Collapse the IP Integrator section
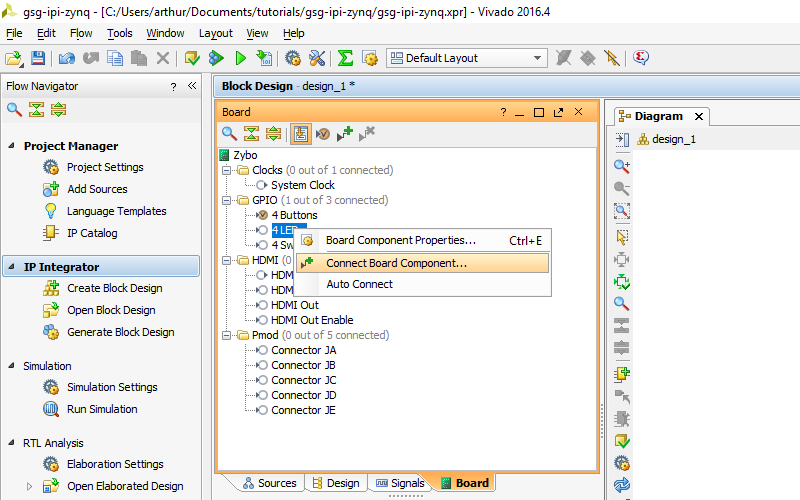 (11, 266)
